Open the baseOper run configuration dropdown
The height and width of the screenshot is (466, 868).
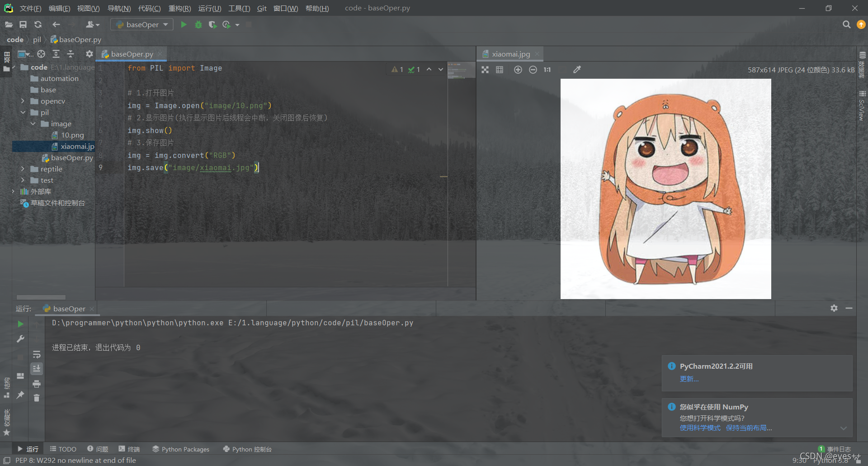[142, 24]
